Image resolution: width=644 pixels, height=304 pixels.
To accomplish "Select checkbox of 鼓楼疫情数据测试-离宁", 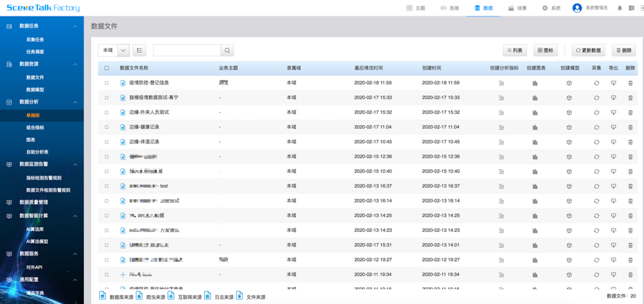I will (x=107, y=98).
